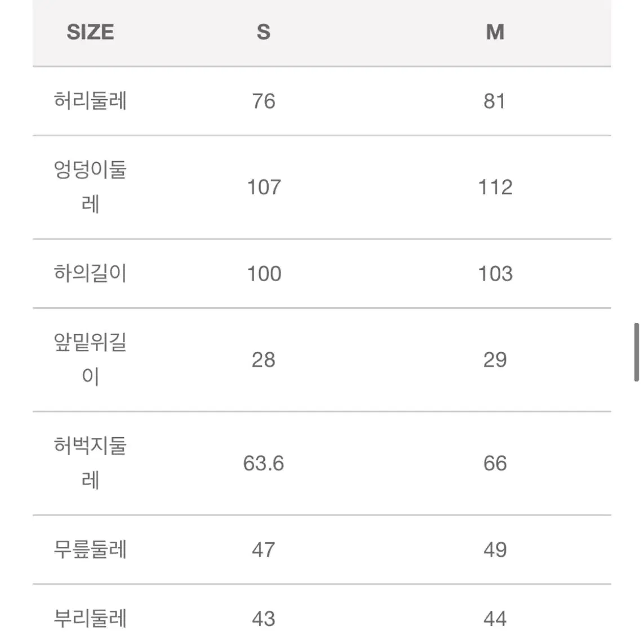The height and width of the screenshot is (644, 644).
Task: Click the 하의길이 row label
Action: [90, 273]
